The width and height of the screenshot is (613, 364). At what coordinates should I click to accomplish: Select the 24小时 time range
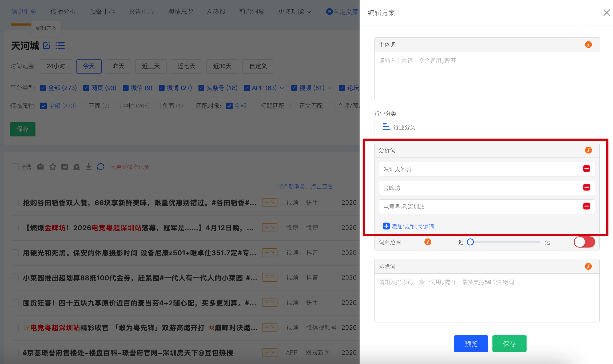coord(56,66)
